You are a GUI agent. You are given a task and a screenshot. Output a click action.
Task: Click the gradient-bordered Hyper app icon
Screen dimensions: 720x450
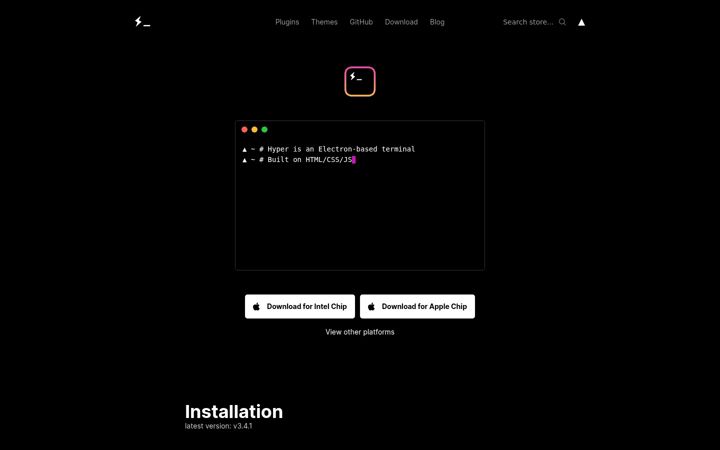click(360, 81)
